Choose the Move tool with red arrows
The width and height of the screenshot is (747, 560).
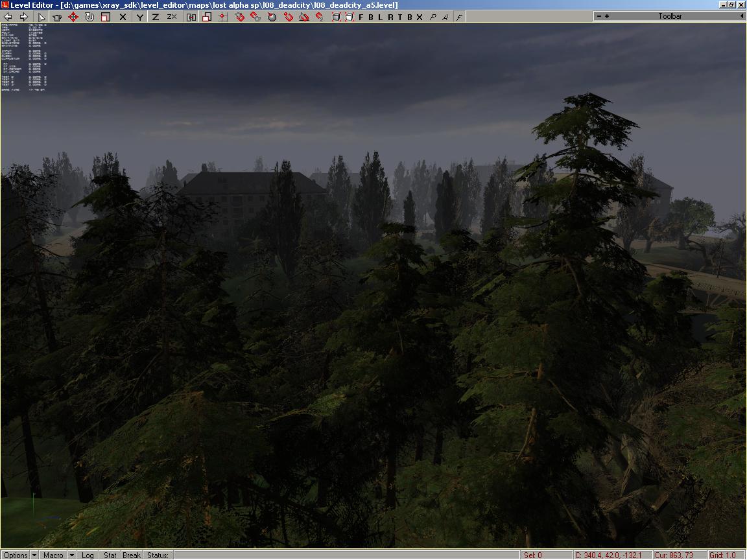point(73,17)
